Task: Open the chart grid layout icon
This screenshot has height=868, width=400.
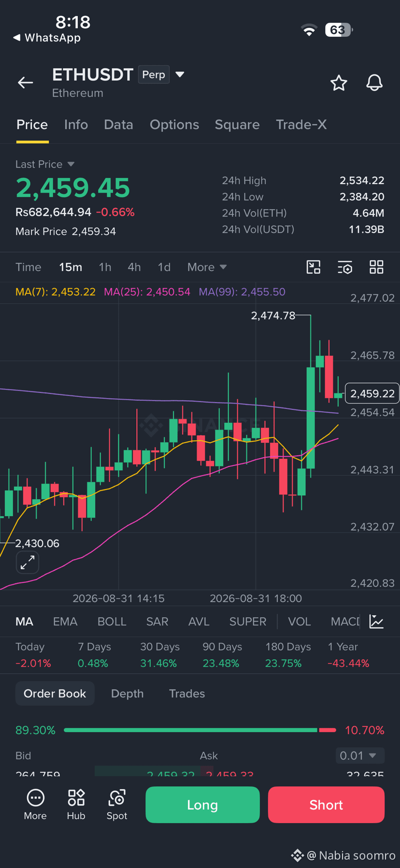Action: [x=376, y=267]
